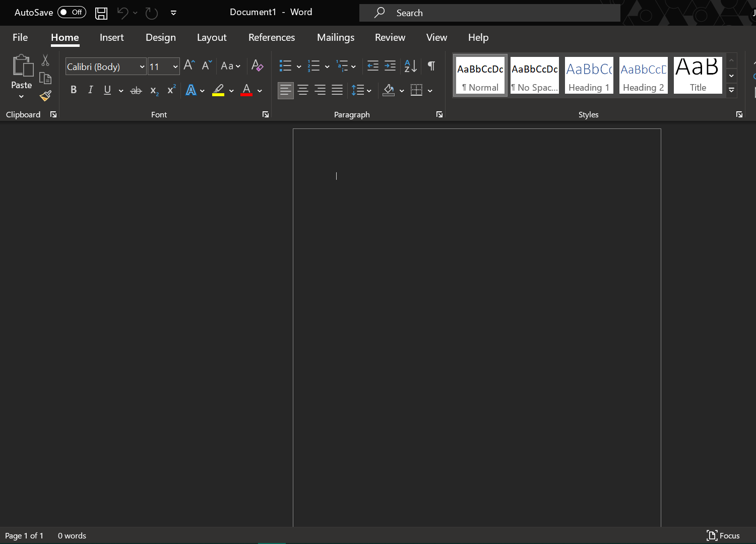Apply superscript formatting
Screen dimensions: 756x544
pos(171,90)
